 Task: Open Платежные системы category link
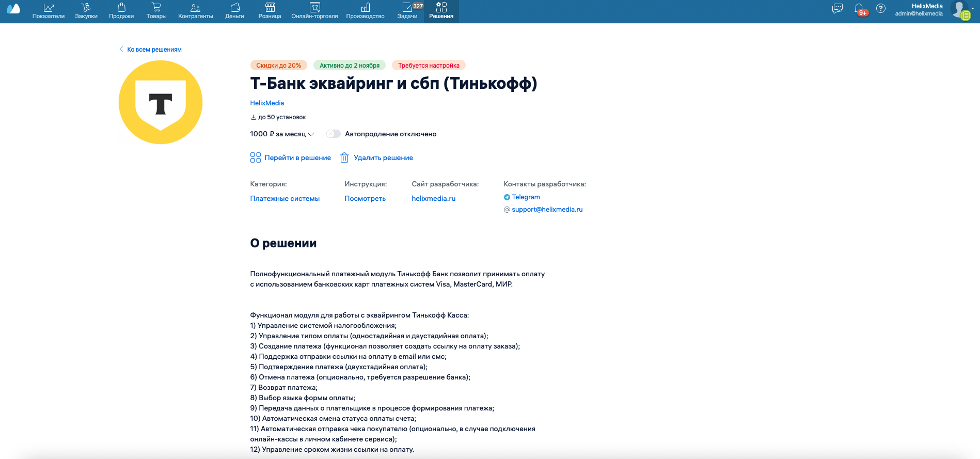point(285,199)
